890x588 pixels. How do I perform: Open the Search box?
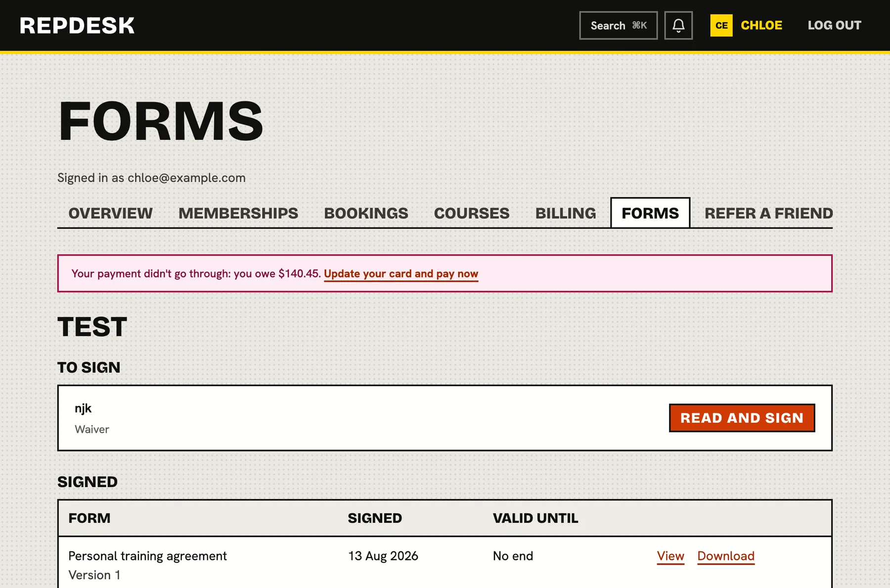(x=619, y=25)
